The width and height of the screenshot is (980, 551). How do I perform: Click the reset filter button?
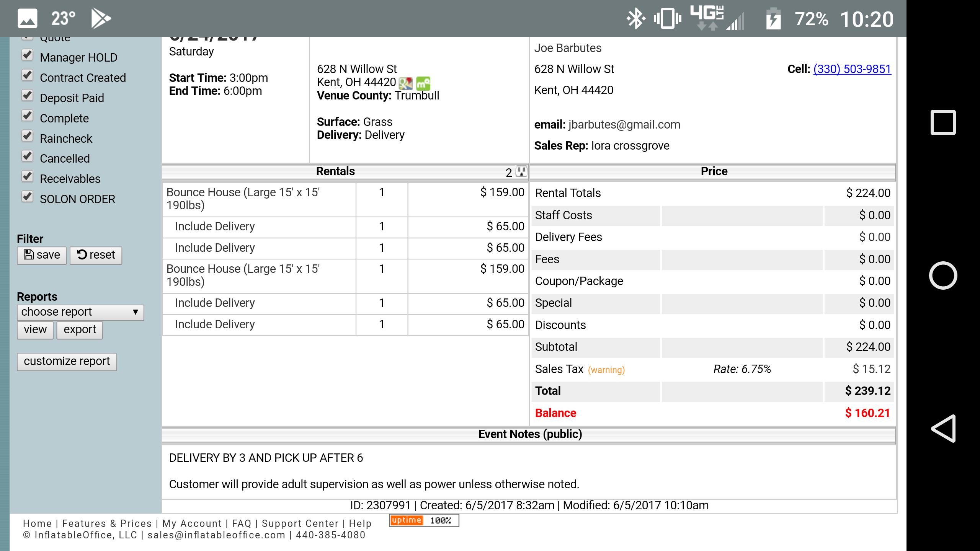tap(96, 255)
